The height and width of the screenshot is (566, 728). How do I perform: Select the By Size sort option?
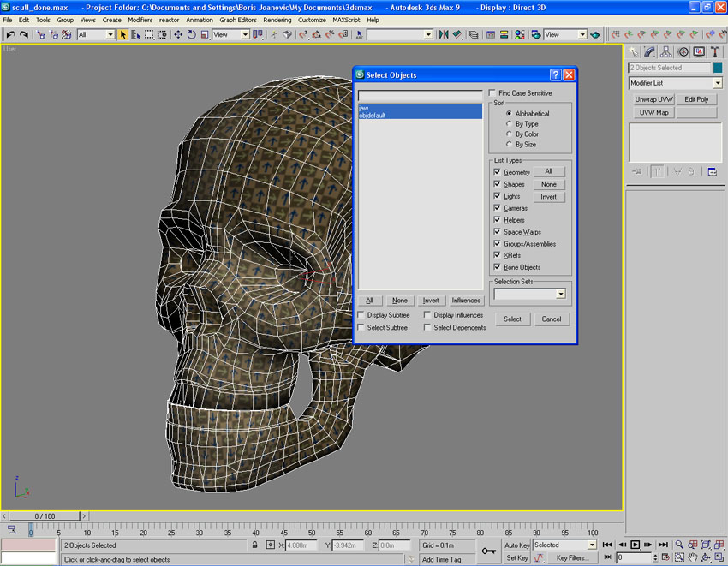point(509,145)
